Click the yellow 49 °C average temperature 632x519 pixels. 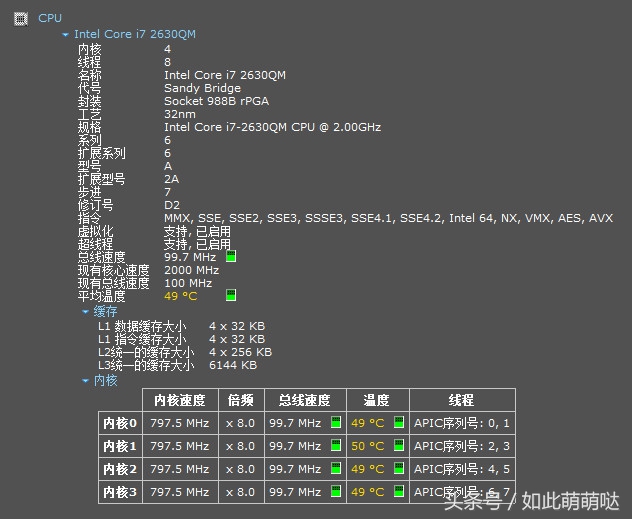coord(181,296)
